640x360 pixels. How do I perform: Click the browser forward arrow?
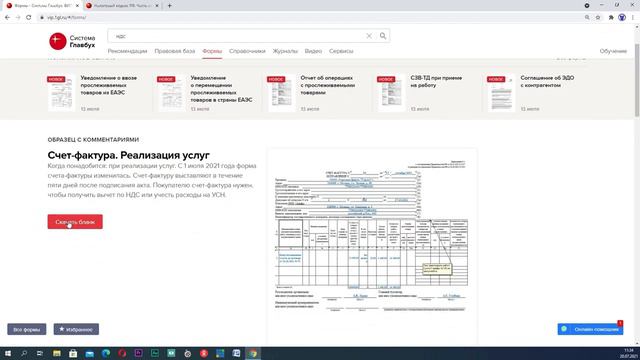click(x=18, y=18)
